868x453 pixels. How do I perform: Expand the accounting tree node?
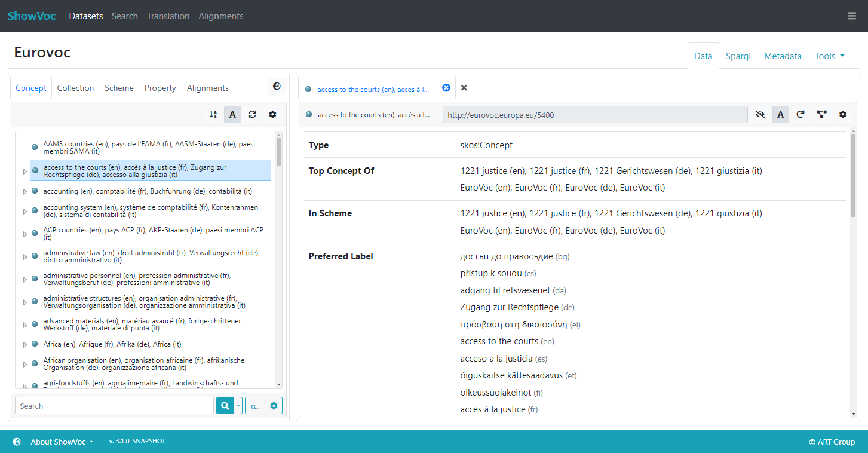click(24, 192)
